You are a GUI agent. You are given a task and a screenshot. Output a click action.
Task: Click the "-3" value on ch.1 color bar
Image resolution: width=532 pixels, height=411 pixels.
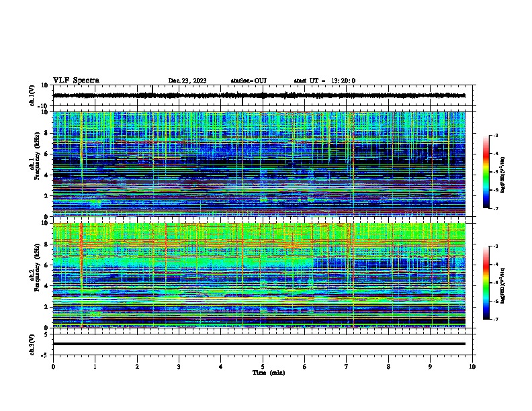(x=496, y=136)
